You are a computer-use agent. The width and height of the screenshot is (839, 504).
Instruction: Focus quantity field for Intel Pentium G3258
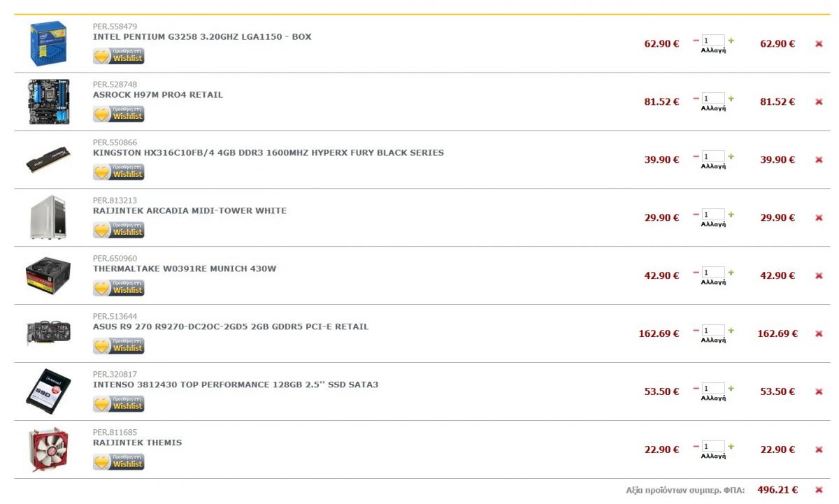(x=714, y=41)
